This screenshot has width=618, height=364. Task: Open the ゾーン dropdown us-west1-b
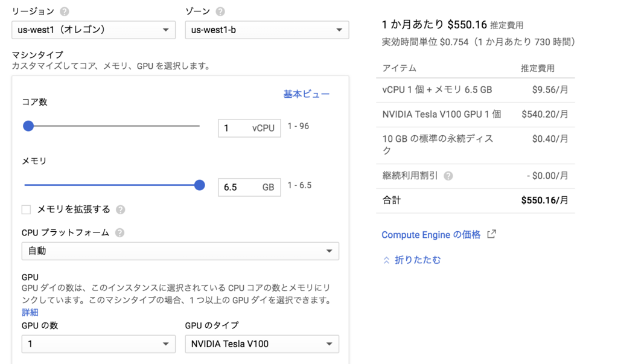[x=267, y=30]
